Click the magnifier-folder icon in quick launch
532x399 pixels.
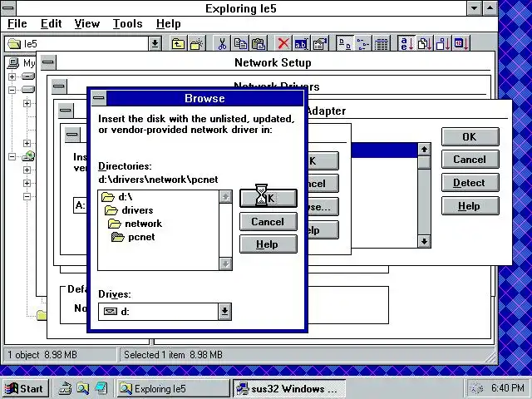point(82,388)
